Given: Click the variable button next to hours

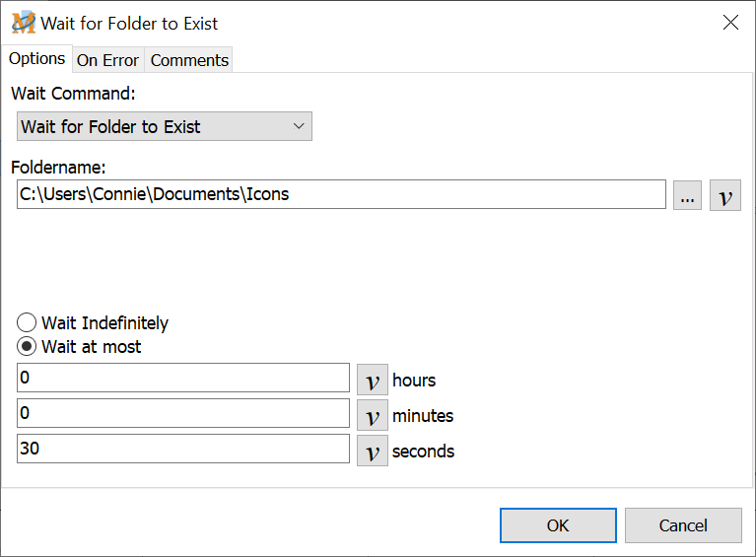Looking at the screenshot, I should coord(372,380).
